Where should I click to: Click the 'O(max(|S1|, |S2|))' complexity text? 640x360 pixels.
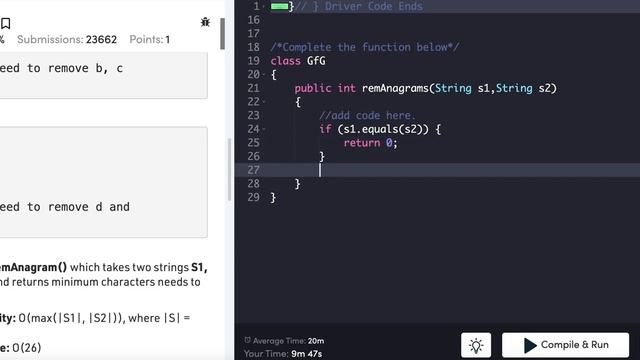tap(70, 318)
